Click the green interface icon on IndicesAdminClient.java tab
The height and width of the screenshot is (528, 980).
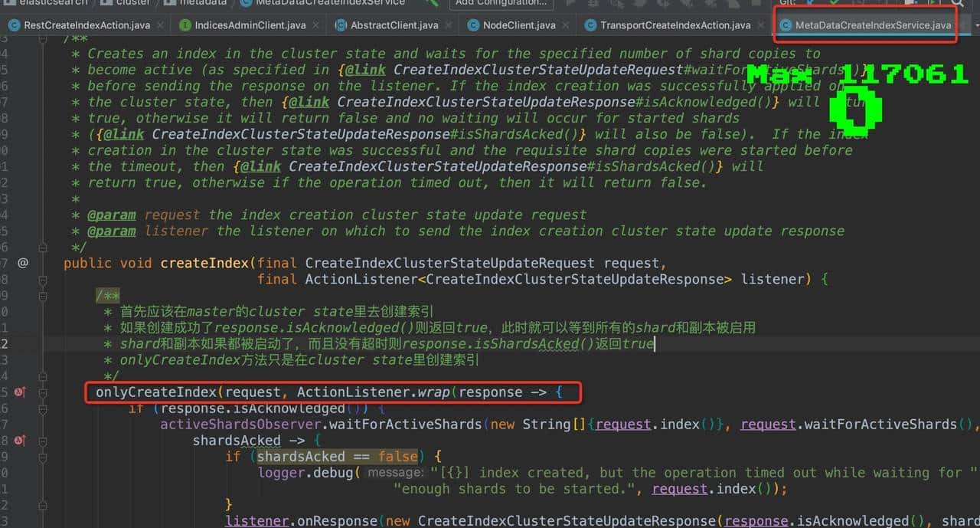[x=184, y=25]
